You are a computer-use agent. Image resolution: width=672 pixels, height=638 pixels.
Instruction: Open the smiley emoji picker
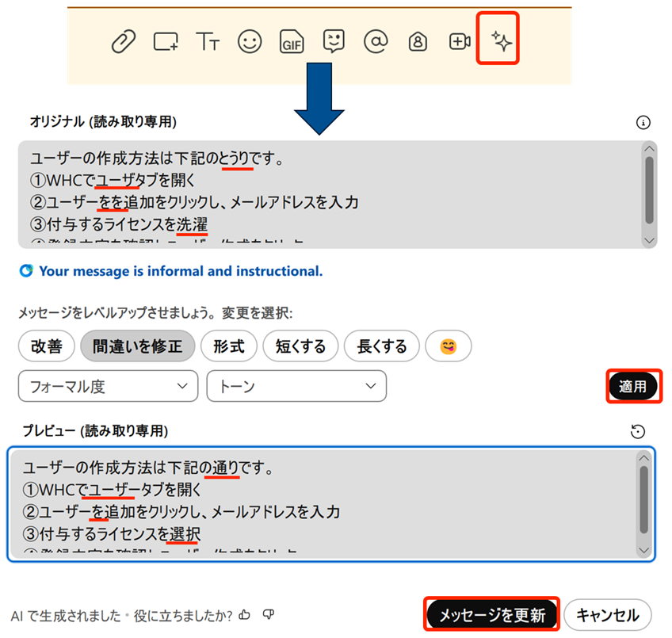click(250, 42)
